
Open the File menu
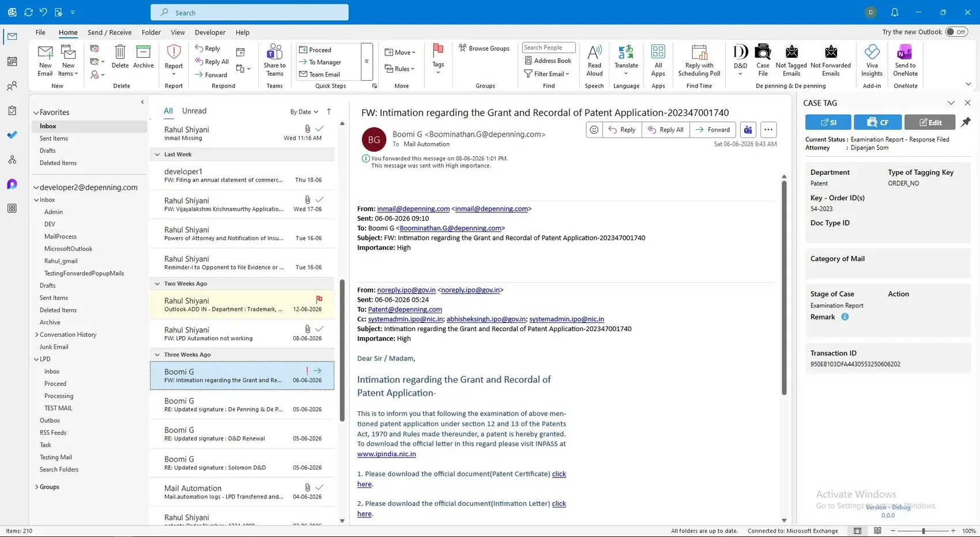(40, 32)
